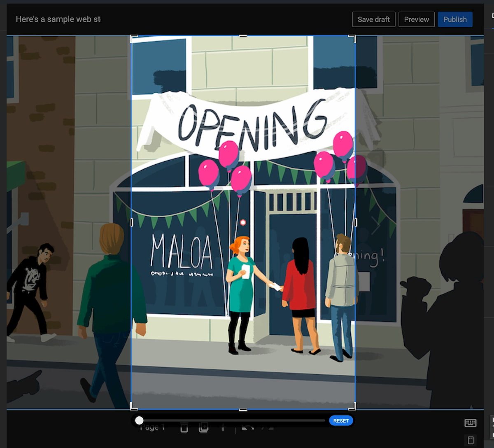Image resolution: width=494 pixels, height=448 pixels.
Task: Click the delete page trash icon
Action: [x=184, y=428]
